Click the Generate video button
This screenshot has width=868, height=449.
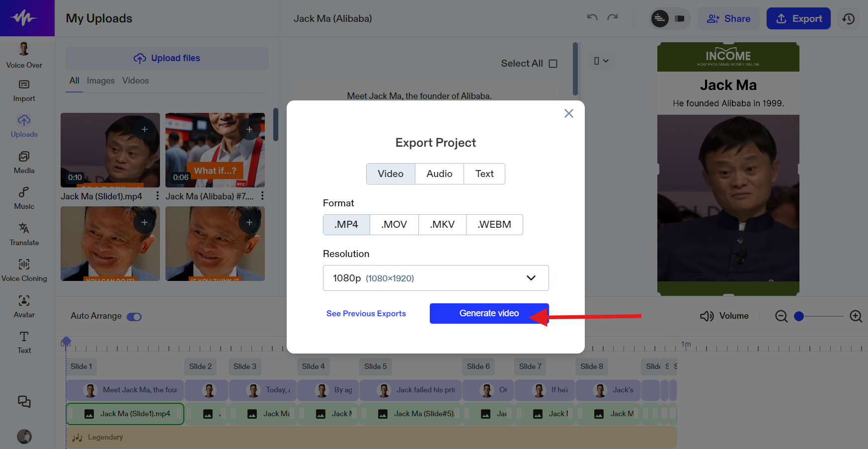point(489,313)
